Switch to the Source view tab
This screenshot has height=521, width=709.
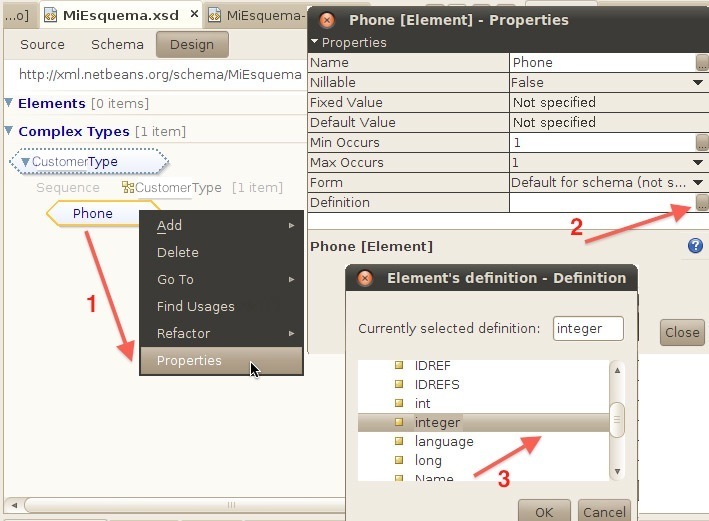pos(42,44)
